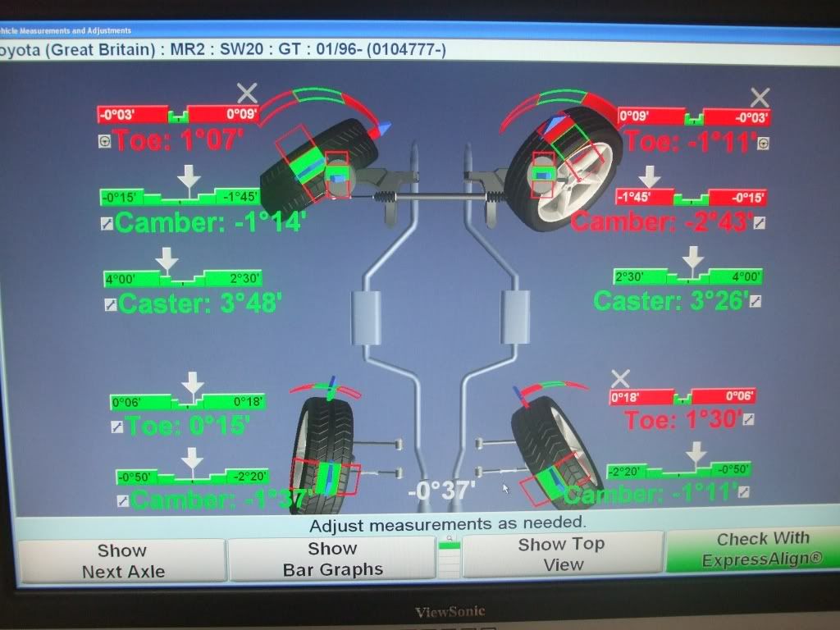840x630 pixels.
Task: Click the rear right toe bar gauge 0°18'
Action: click(683, 396)
